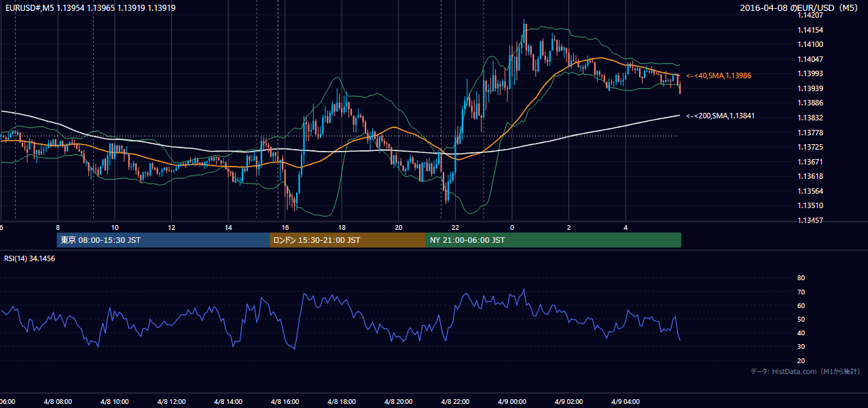Click the 4/8 16:00 time axis label
This screenshot has height=408, width=868.
point(285,402)
